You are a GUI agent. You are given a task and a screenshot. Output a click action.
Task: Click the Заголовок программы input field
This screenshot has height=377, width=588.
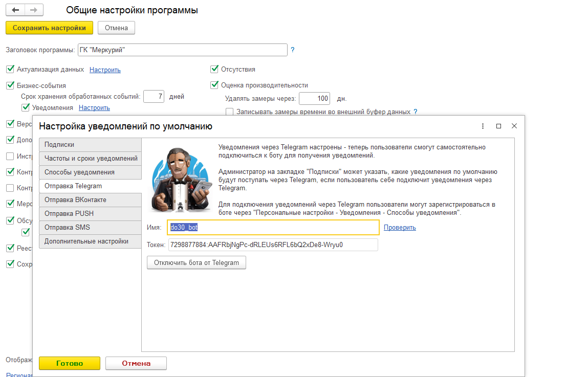[183, 50]
